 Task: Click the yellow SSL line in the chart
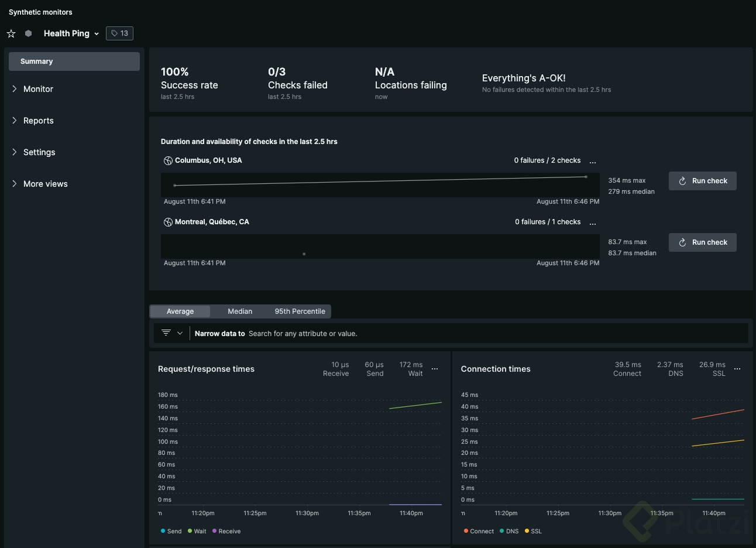pos(718,443)
